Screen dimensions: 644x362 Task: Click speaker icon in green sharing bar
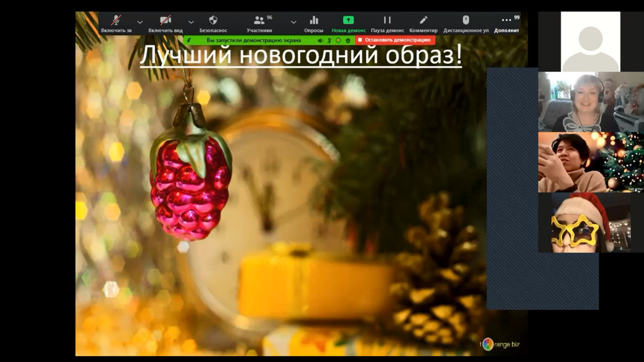click(320, 40)
